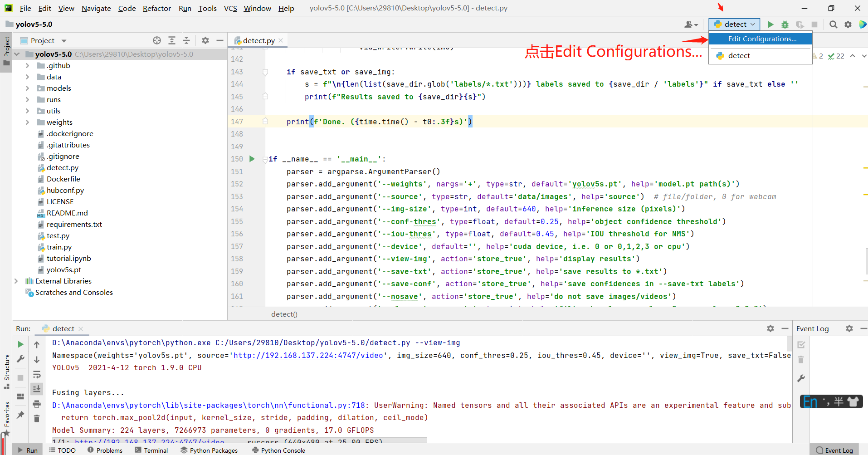Locate opened file in Project tree icon
This screenshot has width=868, height=455.
(157, 40)
